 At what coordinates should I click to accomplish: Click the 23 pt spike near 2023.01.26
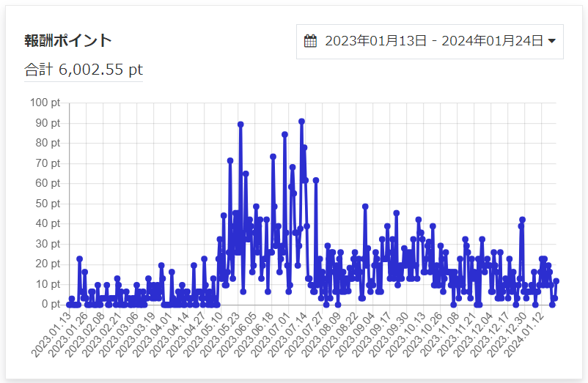click(x=79, y=259)
